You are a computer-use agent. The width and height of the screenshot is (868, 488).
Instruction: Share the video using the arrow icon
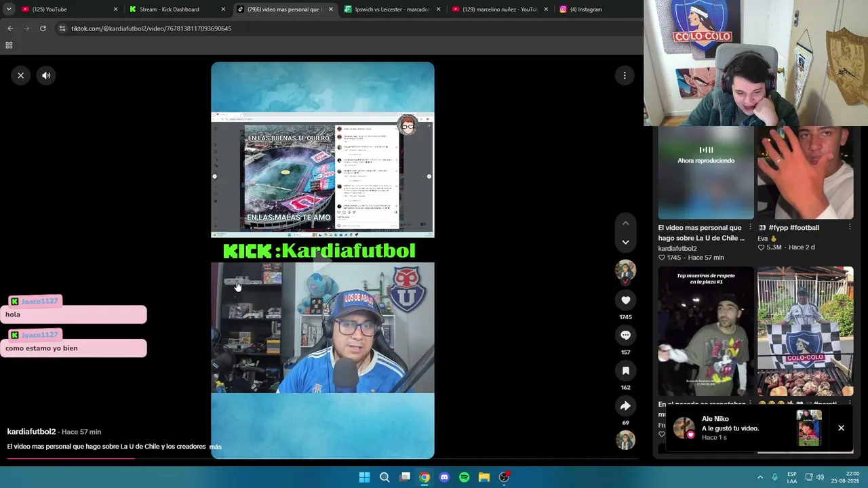pos(625,406)
